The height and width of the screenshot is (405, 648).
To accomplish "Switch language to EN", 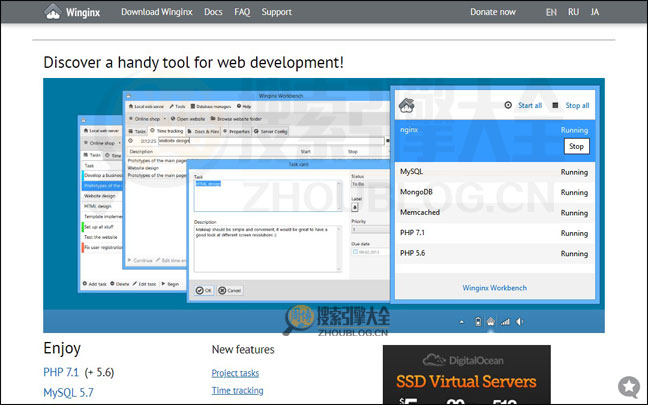I will pos(551,12).
